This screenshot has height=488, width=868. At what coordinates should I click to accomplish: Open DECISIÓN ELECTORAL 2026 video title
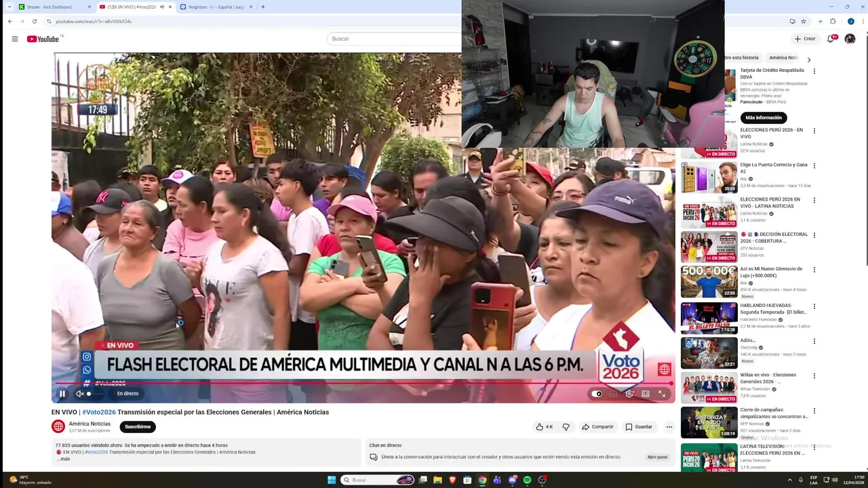tap(774, 237)
